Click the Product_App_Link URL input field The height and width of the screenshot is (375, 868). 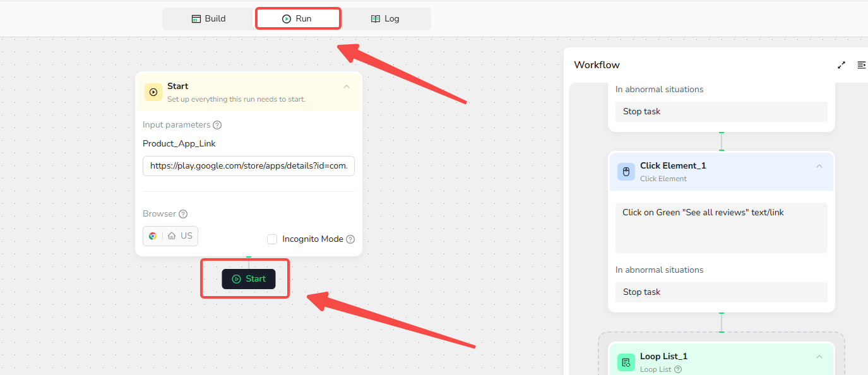tap(248, 166)
